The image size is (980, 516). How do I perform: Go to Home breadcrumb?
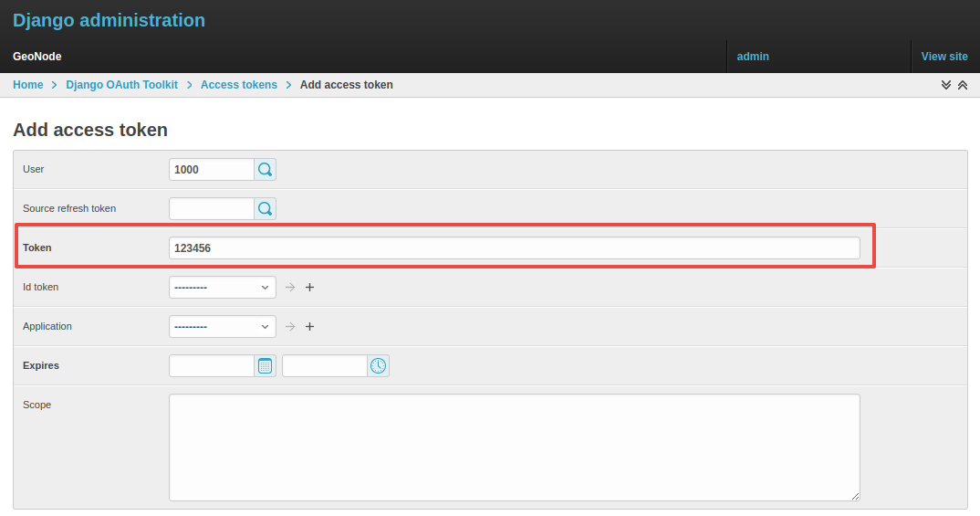(28, 85)
